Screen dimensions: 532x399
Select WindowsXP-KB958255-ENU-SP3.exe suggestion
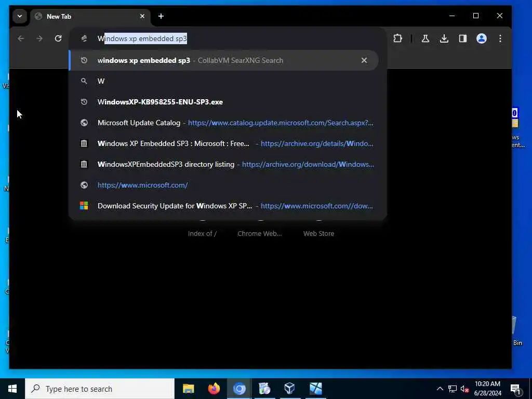[x=224, y=102]
